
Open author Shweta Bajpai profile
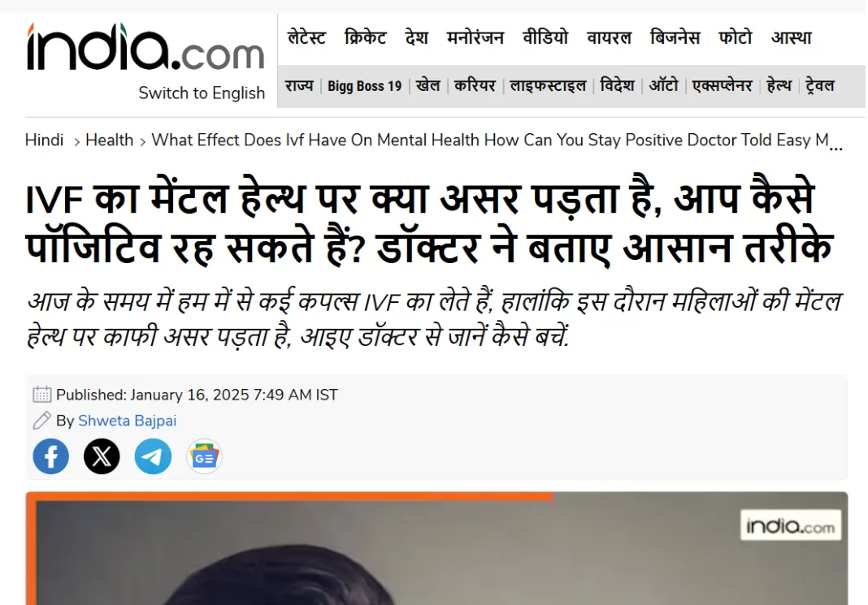click(x=128, y=421)
